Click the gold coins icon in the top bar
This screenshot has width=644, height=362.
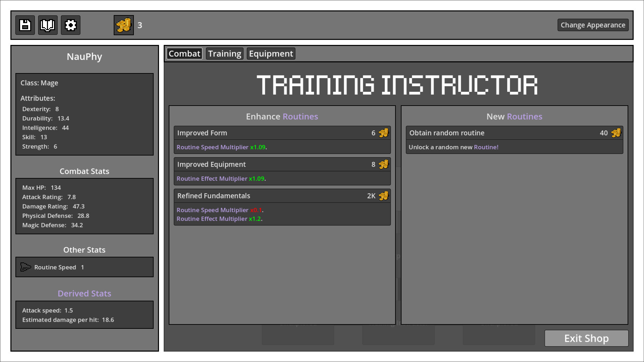(123, 25)
